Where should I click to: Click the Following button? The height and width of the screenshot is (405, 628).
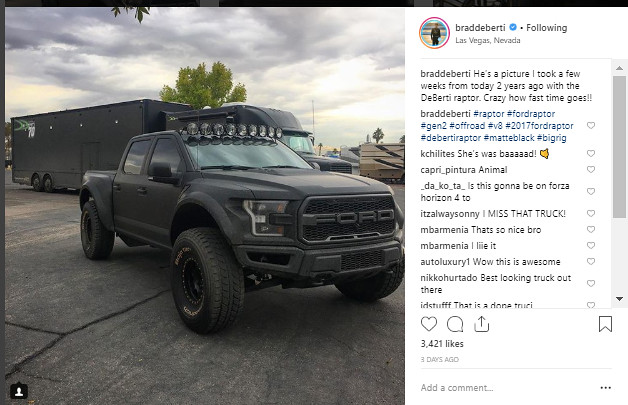click(546, 28)
